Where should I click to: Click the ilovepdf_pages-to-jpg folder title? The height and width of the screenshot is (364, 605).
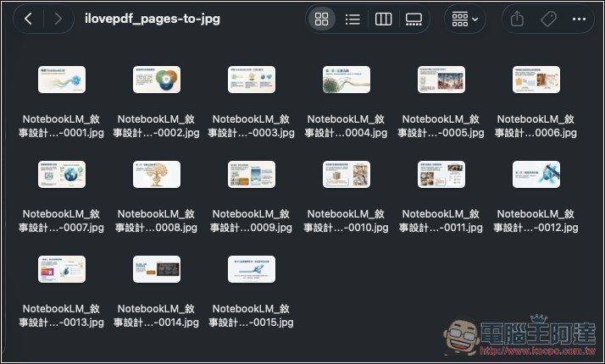(x=153, y=19)
